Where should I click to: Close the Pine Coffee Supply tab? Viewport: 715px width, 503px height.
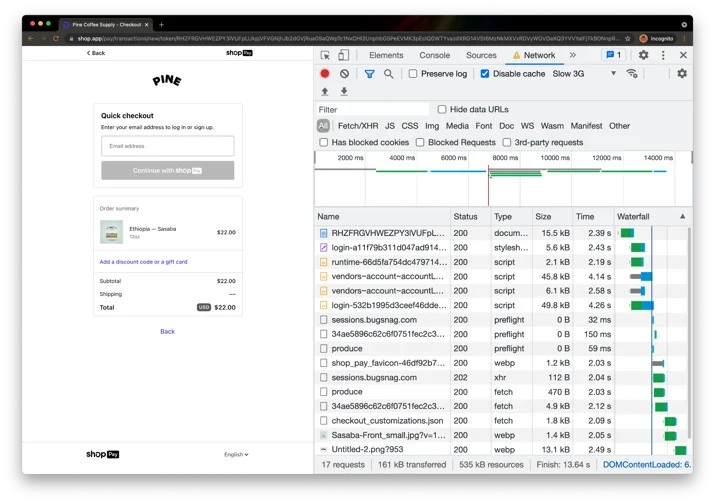pyautogui.click(x=146, y=25)
